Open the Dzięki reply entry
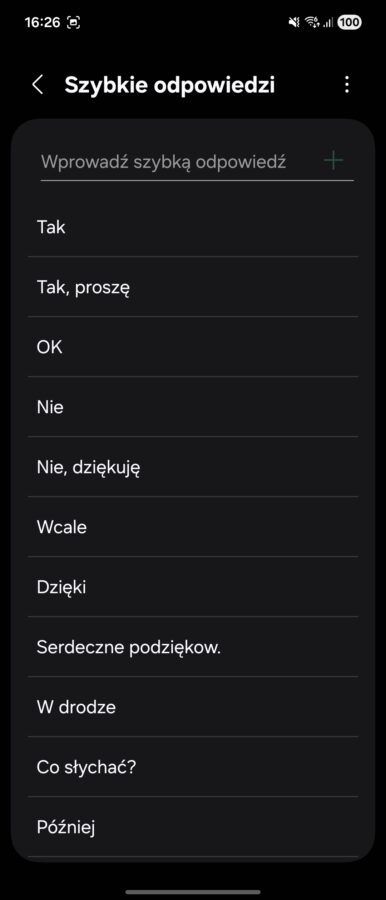The width and height of the screenshot is (386, 900). [x=193, y=587]
